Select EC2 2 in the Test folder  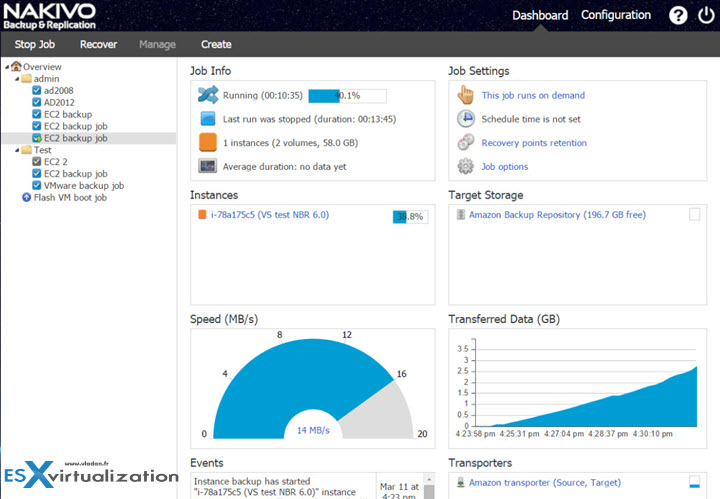coord(56,162)
